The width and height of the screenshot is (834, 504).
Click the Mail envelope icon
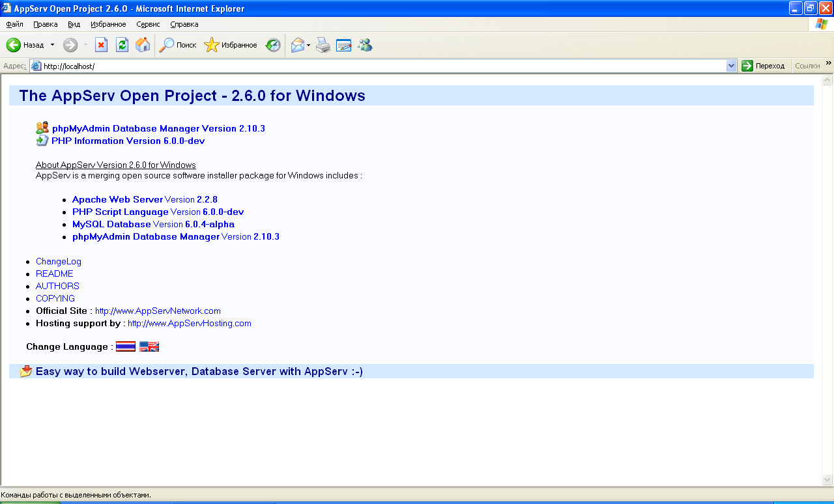pyautogui.click(x=298, y=45)
